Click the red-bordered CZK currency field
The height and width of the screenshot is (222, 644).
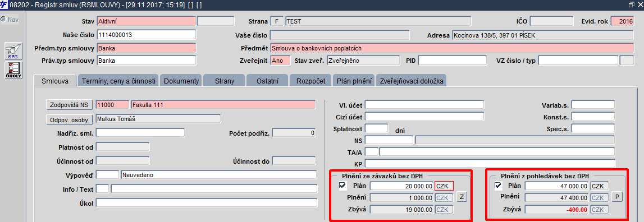pos(444,186)
